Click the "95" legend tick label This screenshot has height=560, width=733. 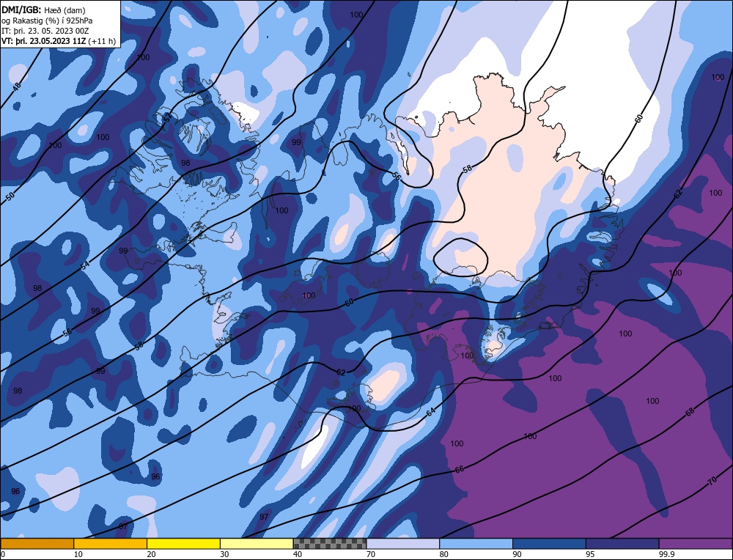tap(590, 554)
